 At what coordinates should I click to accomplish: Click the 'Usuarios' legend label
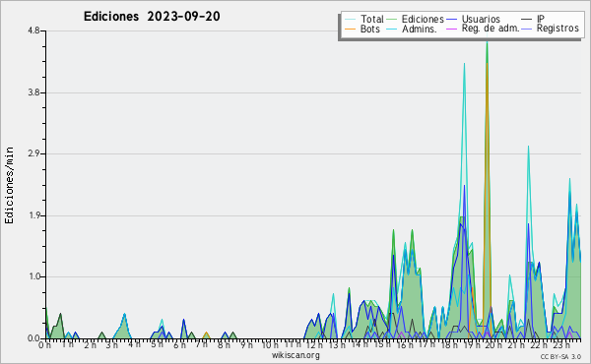point(481,19)
